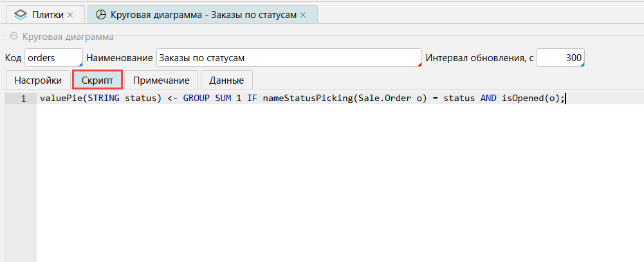Switch to the Примечание tab
Screen dimensions: 644x262
coord(161,80)
